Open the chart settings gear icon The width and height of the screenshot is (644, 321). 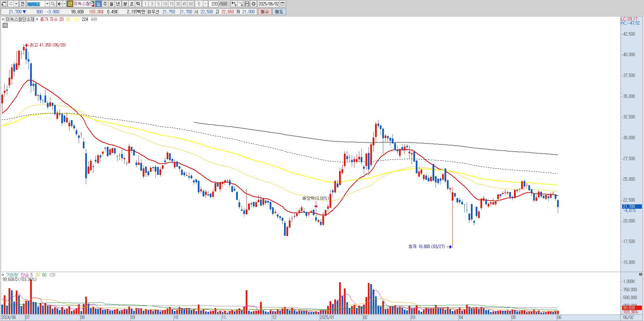click(254, 4)
